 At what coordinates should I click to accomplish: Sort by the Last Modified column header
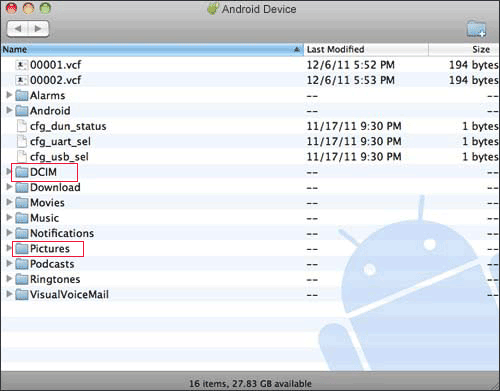point(366,49)
